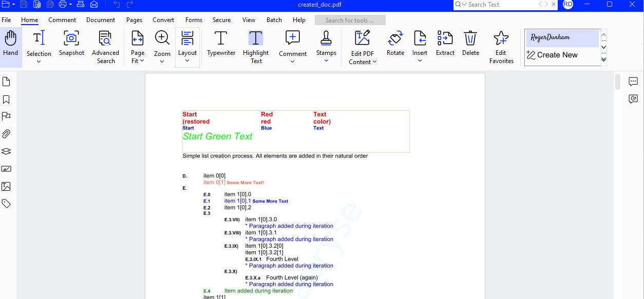644x299 pixels.
Task: Activate the Selection tool icon
Action: [39, 38]
